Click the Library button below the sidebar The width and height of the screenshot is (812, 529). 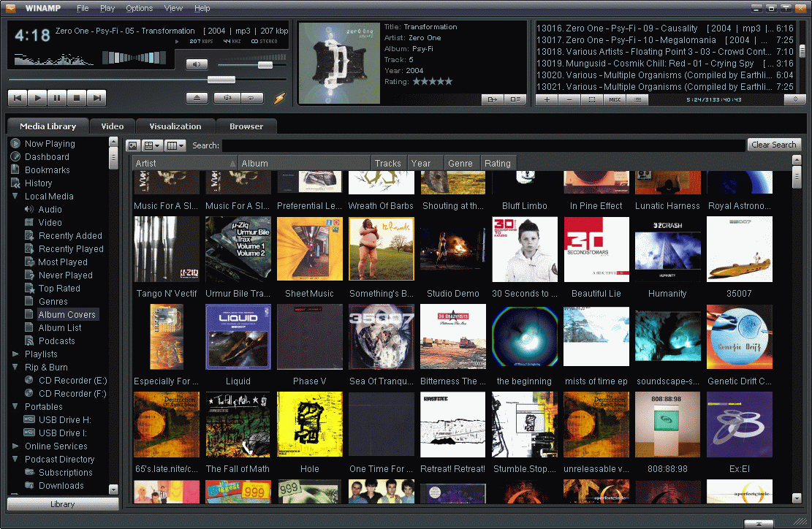pyautogui.click(x=63, y=504)
